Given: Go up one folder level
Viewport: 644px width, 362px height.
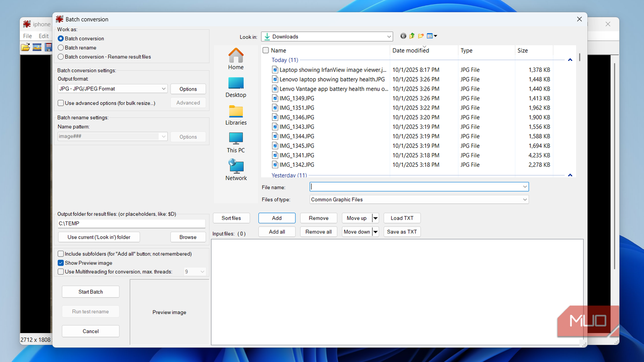Looking at the screenshot, I should pos(412,36).
